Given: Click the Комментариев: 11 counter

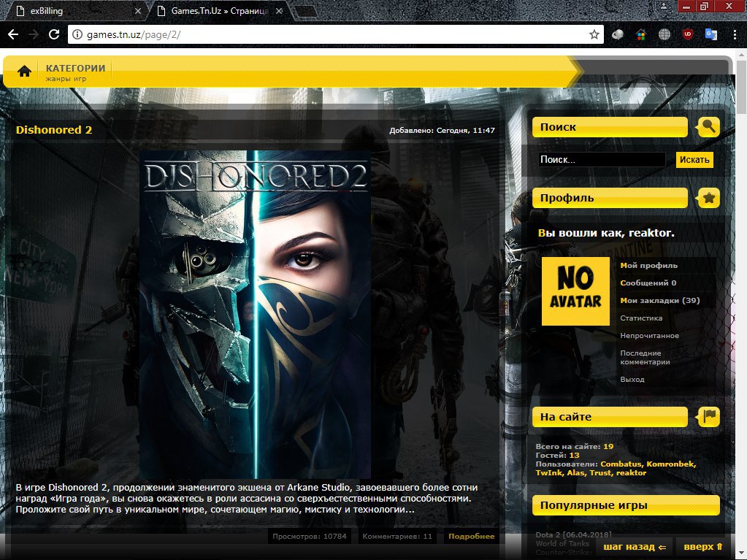Looking at the screenshot, I should pyautogui.click(x=397, y=536).
